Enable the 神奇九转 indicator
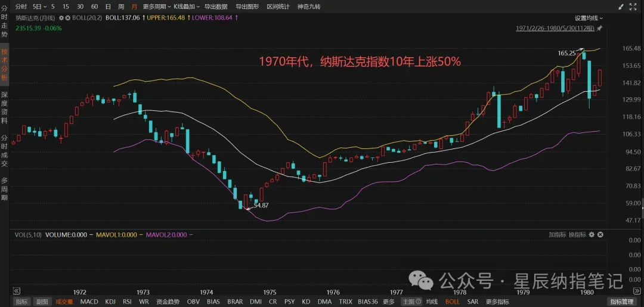The image size is (644, 307). pos(309,7)
